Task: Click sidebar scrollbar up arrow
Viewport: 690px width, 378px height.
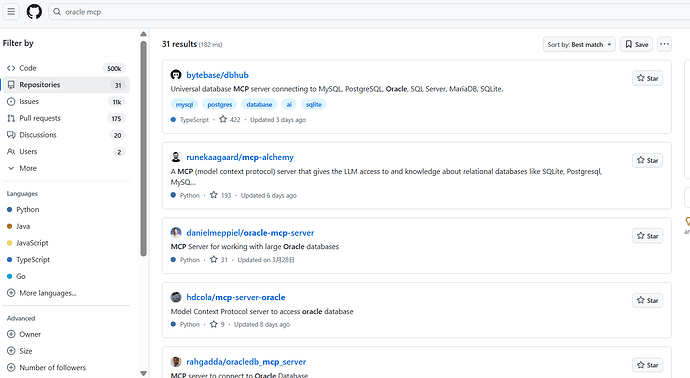Action: pyautogui.click(x=143, y=34)
